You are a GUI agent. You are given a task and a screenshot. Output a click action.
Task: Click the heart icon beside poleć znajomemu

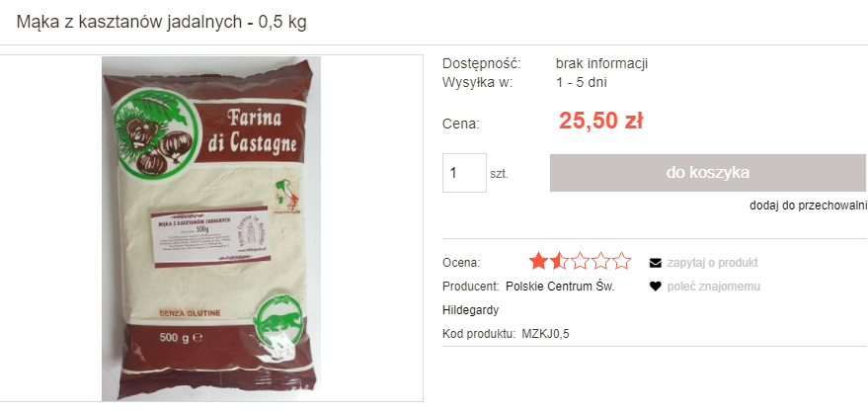656,287
